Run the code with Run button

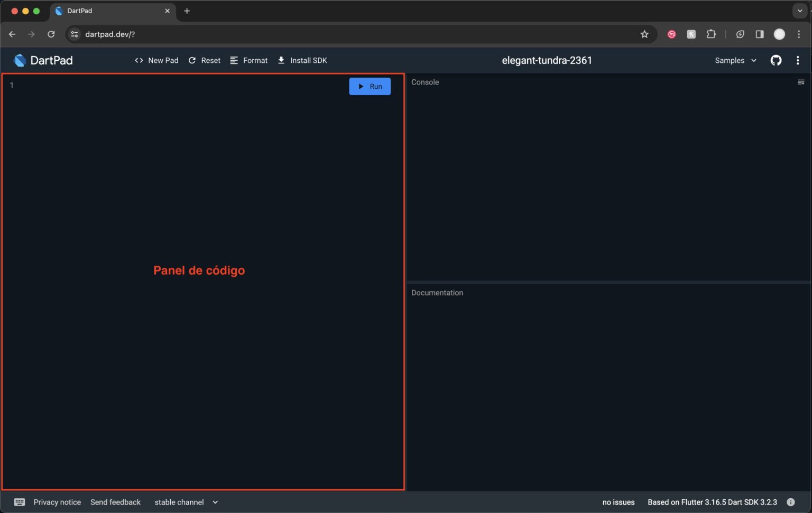click(x=370, y=87)
